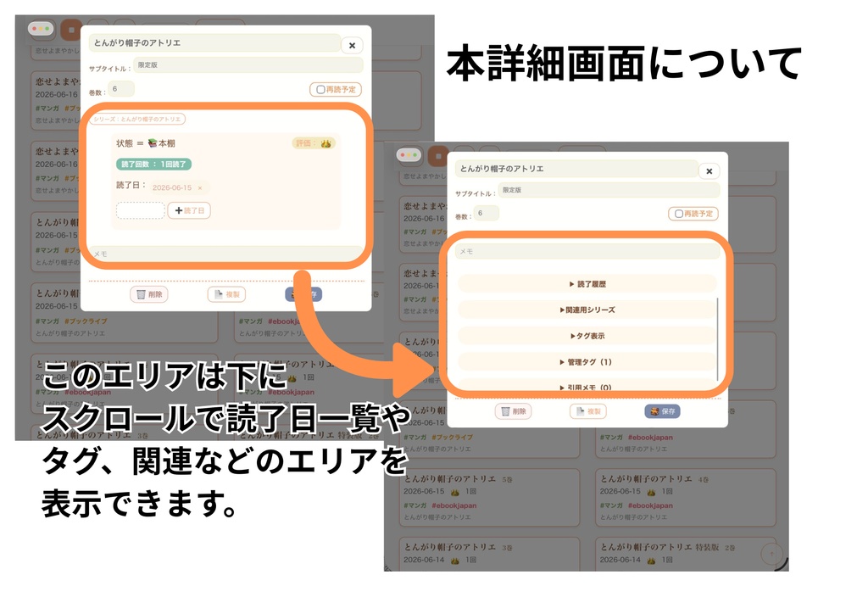Click #ebookjapan tag on the 5巻 card

pos(454,505)
